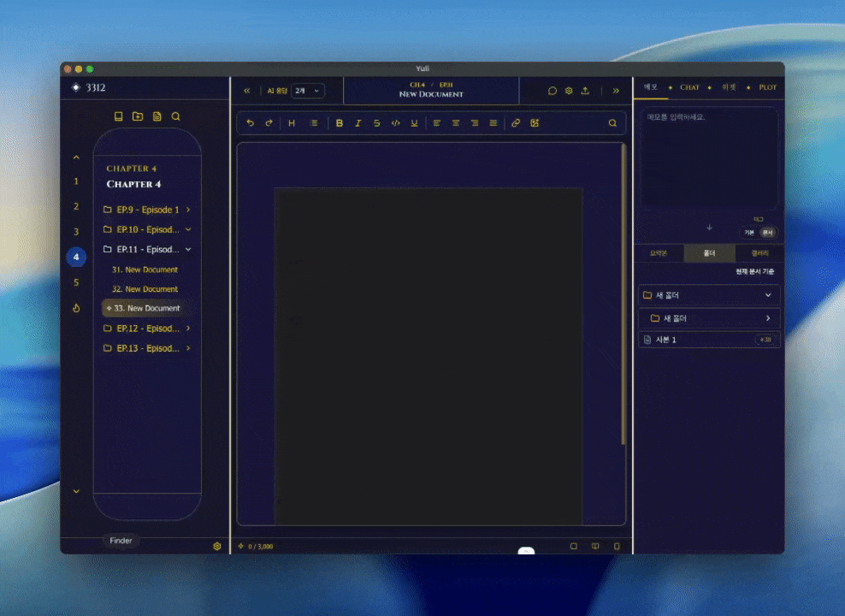The height and width of the screenshot is (616, 845).
Task: Switch tag toggle to 기본
Action: click(749, 232)
